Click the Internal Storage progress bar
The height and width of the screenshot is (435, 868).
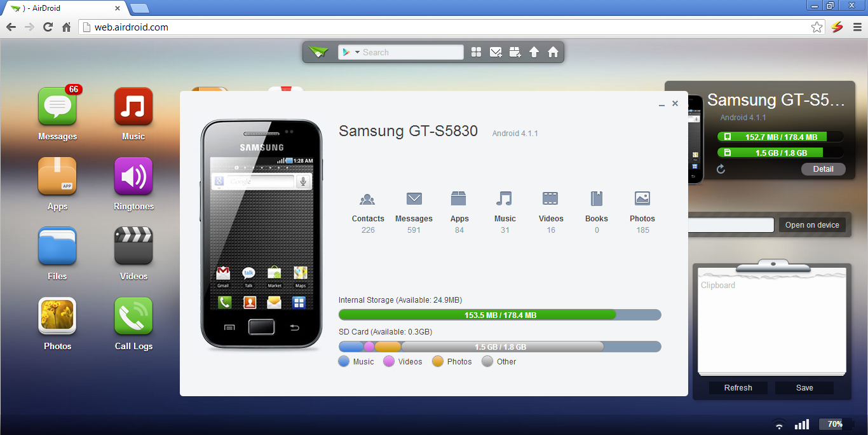pyautogui.click(x=499, y=315)
